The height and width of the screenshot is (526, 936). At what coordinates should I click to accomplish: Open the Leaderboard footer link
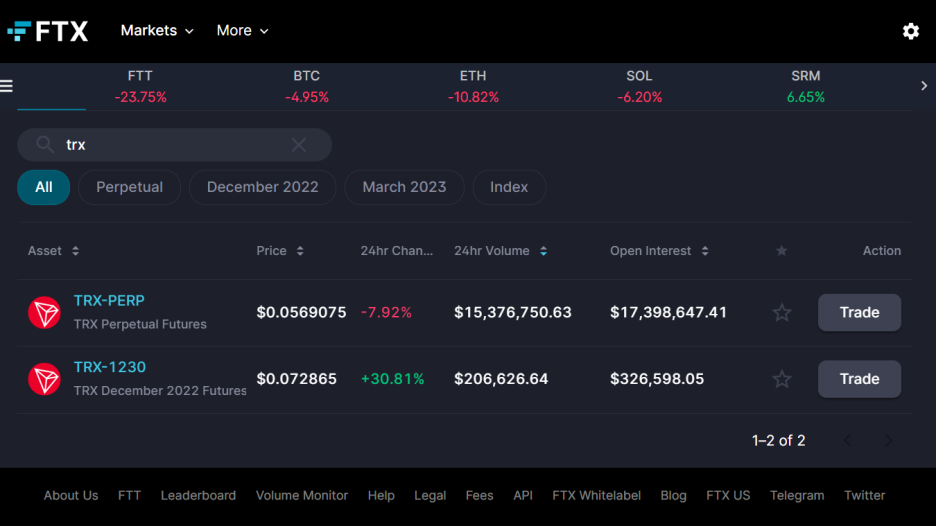pyautogui.click(x=198, y=496)
